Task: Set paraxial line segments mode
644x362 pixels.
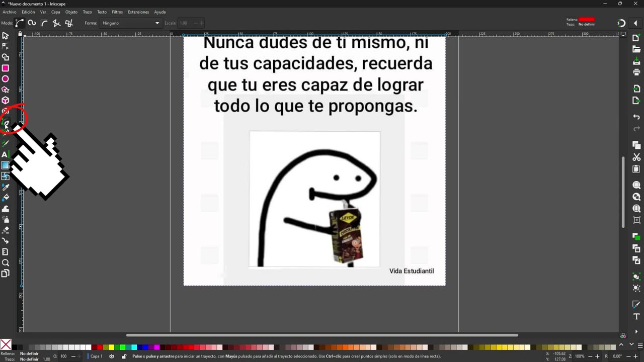Action: (69, 23)
